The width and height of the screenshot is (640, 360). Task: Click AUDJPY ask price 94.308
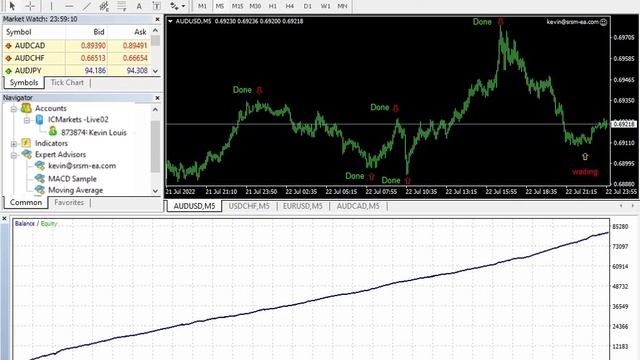(x=137, y=70)
